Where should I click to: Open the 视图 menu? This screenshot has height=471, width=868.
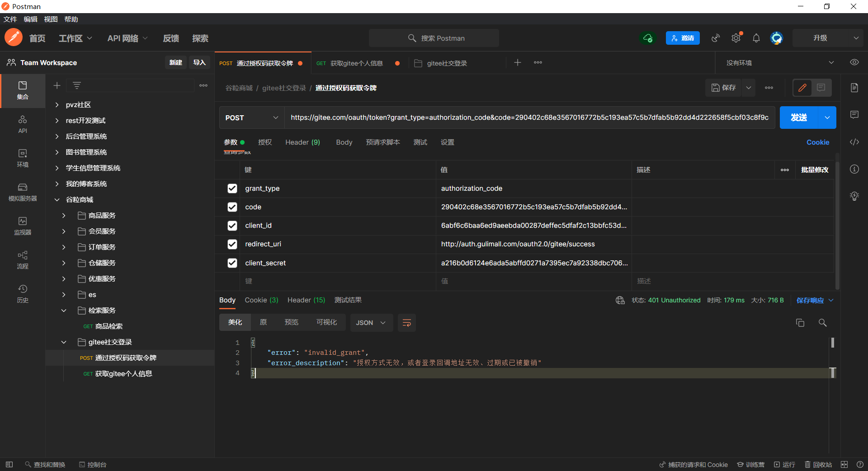pyautogui.click(x=51, y=19)
